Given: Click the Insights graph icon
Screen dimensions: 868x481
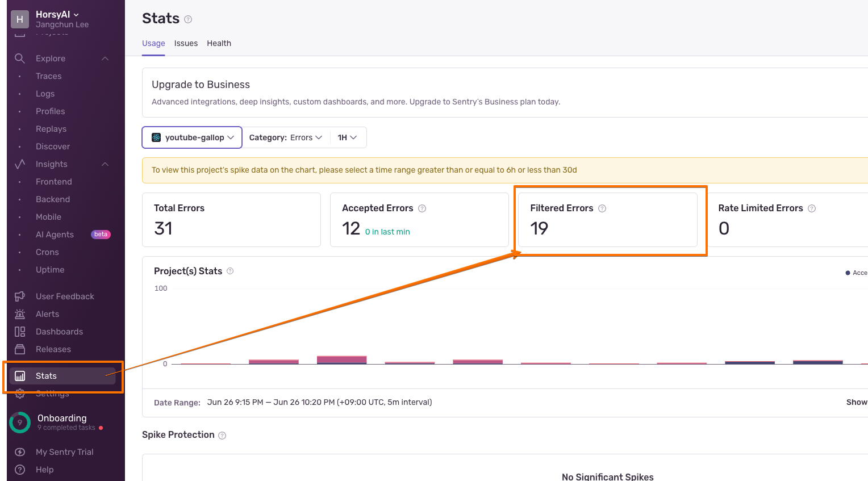Looking at the screenshot, I should pos(20,164).
